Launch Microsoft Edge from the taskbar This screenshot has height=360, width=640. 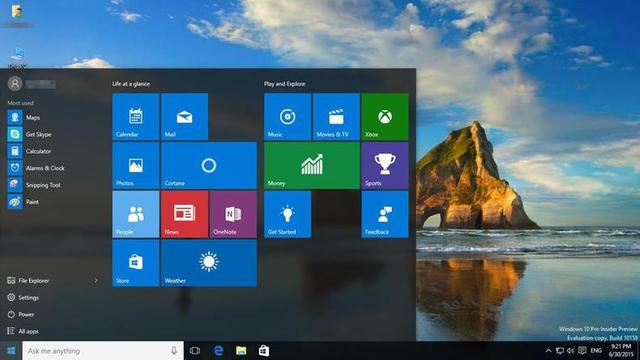(x=219, y=351)
